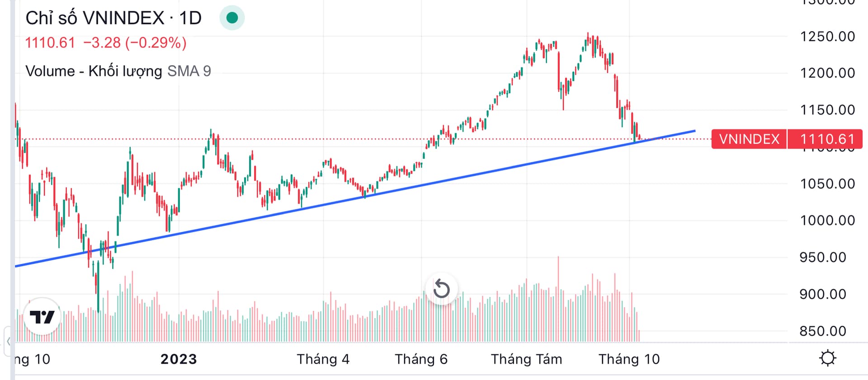Select the red VNINDEX price label
The height and width of the screenshot is (380, 868).
[749, 139]
